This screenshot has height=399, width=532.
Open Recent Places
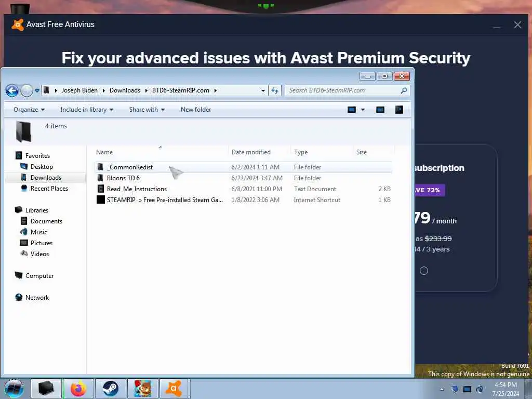pyautogui.click(x=49, y=188)
